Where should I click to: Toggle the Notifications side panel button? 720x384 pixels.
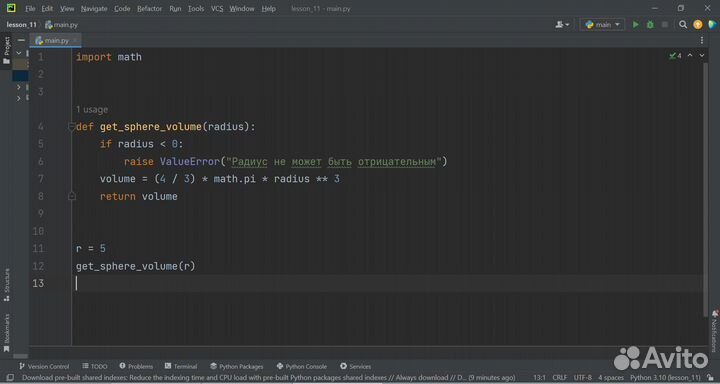pyautogui.click(x=714, y=331)
